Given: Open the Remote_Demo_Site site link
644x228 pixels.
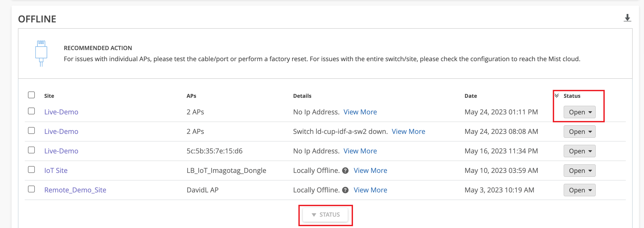Looking at the screenshot, I should [x=75, y=190].
